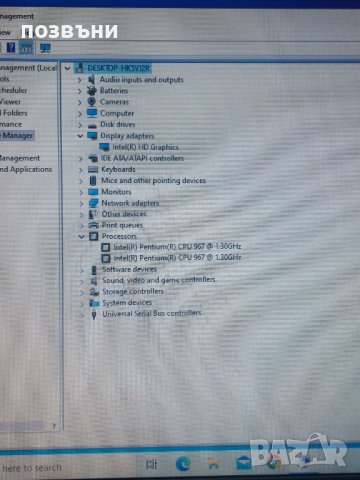Expand the Cameras node
This screenshot has width=360, height=480.
click(x=80, y=102)
